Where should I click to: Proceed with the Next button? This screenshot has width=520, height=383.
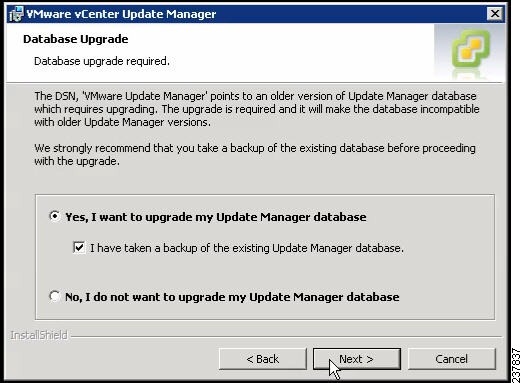pyautogui.click(x=357, y=359)
